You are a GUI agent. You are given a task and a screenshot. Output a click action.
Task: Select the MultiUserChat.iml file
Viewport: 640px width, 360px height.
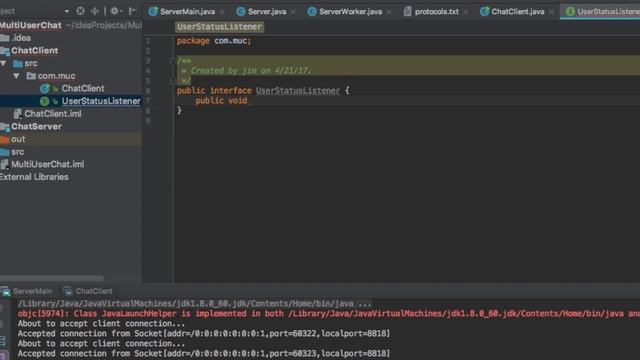(47, 164)
